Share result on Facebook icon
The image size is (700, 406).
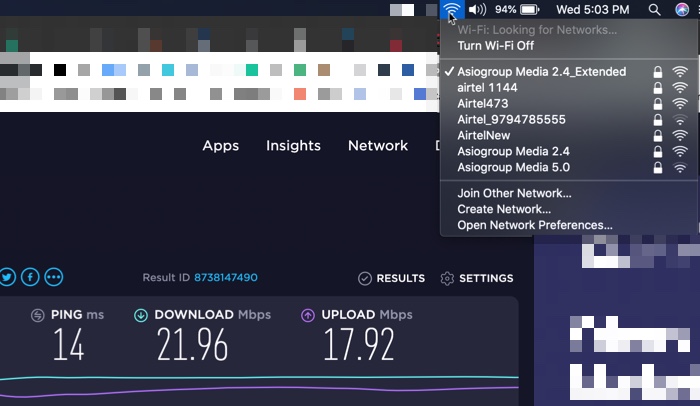[x=30, y=277]
